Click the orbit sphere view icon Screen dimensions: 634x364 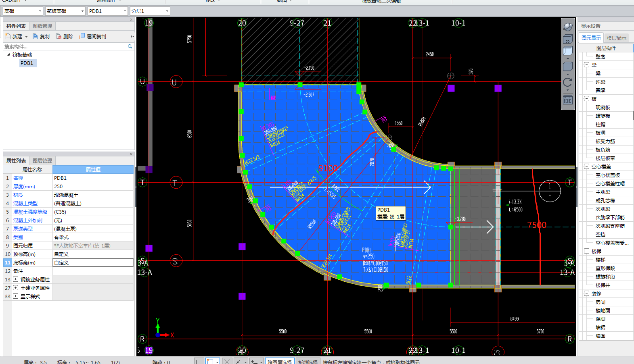tap(568, 27)
